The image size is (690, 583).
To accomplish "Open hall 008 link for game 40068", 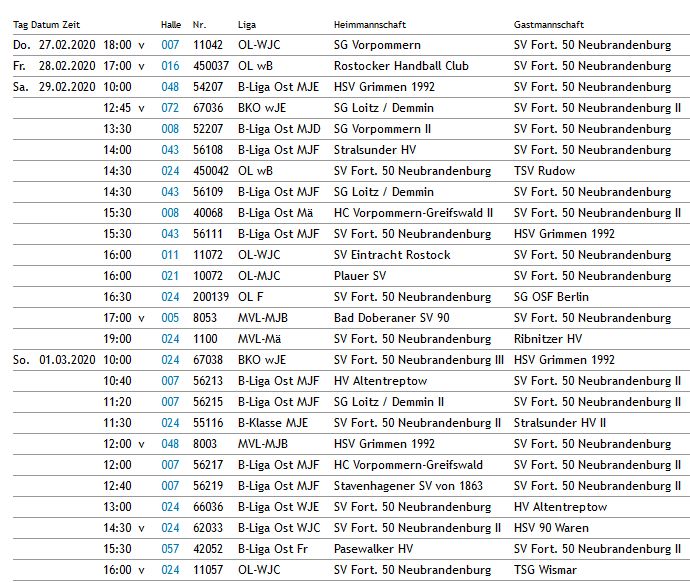I will click(x=170, y=213).
